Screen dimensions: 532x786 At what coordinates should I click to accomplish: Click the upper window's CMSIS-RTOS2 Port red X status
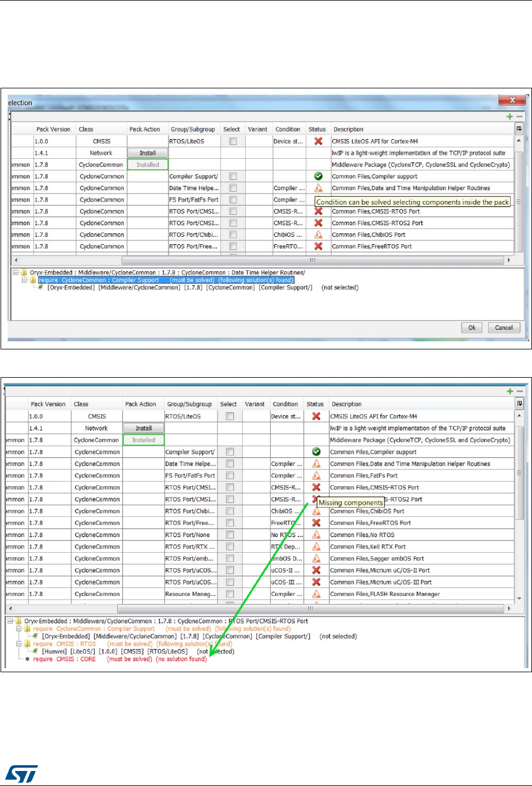point(318,223)
